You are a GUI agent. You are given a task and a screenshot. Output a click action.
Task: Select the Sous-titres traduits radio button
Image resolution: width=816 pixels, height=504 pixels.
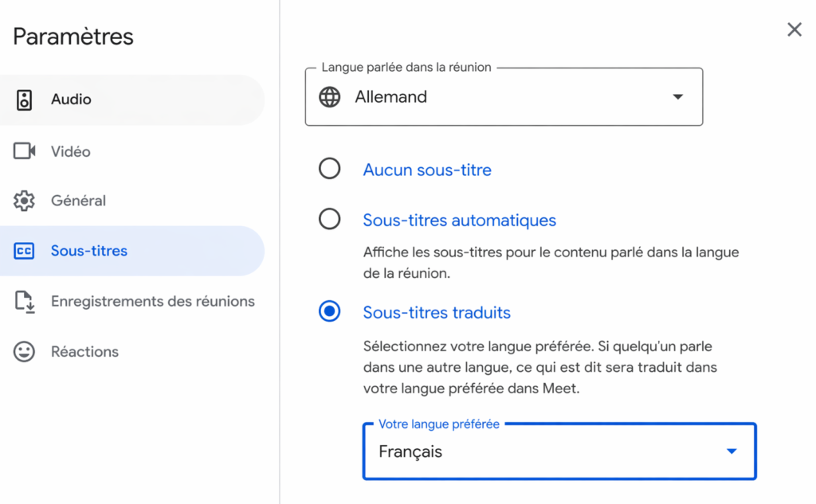tap(329, 311)
